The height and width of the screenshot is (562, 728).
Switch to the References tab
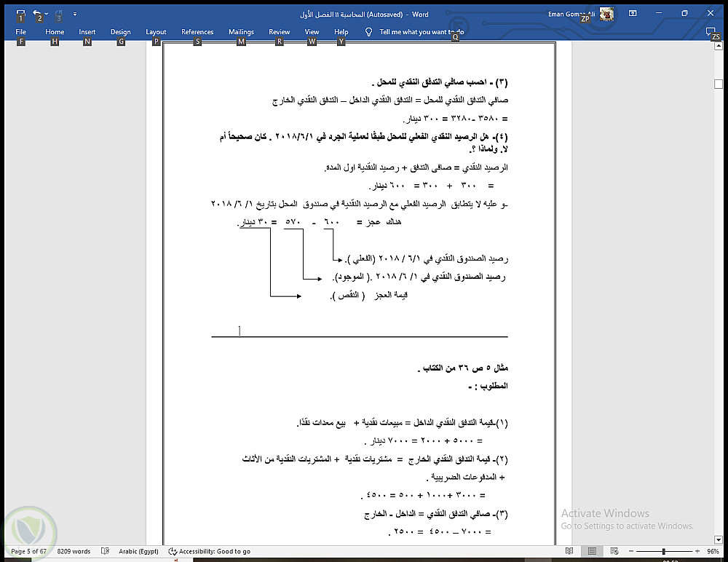[x=197, y=31]
